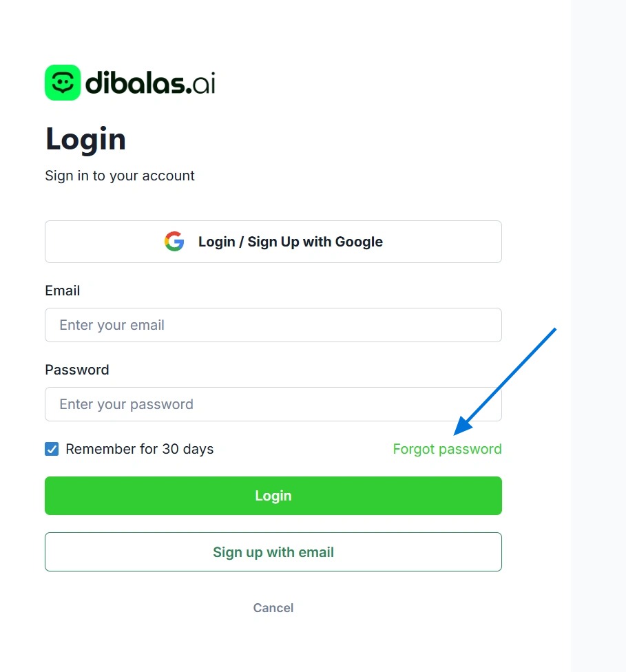
Task: Click the Password field label
Action: (x=77, y=370)
